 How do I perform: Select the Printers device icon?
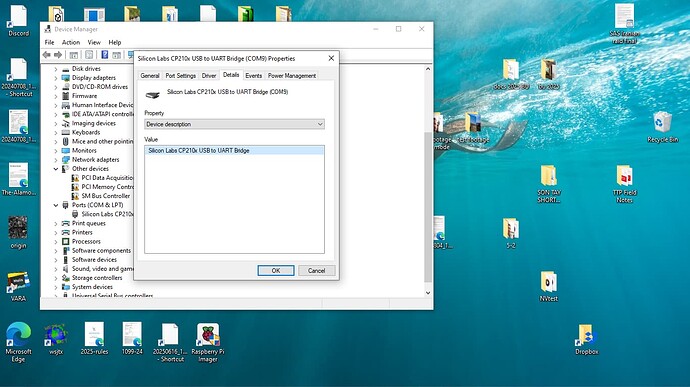pyautogui.click(x=66, y=232)
